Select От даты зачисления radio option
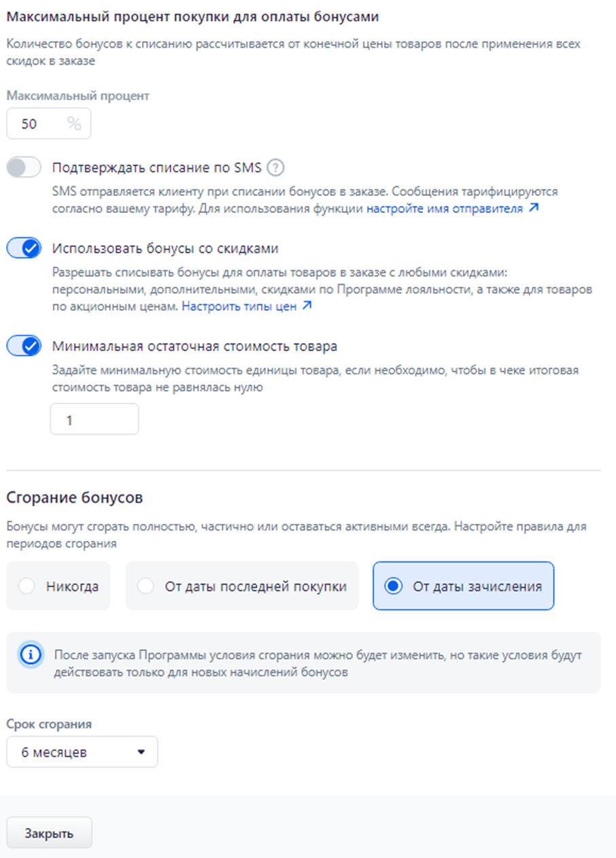Screen dimensions: 616x858 pyautogui.click(x=464, y=586)
